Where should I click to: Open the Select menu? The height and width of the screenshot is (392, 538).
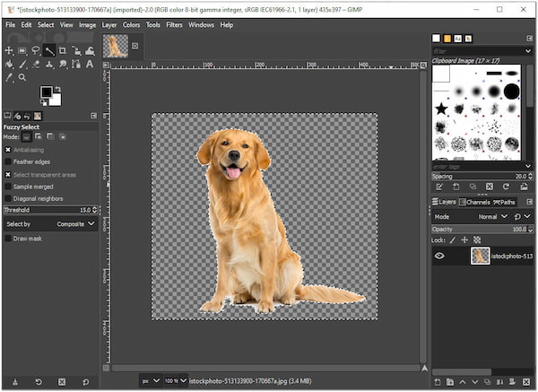(46, 25)
